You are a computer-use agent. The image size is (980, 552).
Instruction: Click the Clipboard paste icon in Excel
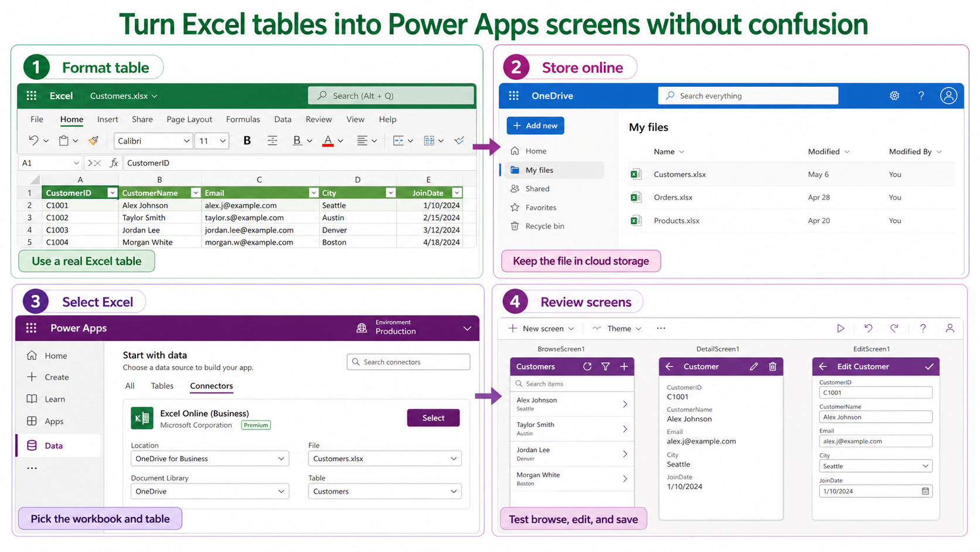pyautogui.click(x=64, y=141)
